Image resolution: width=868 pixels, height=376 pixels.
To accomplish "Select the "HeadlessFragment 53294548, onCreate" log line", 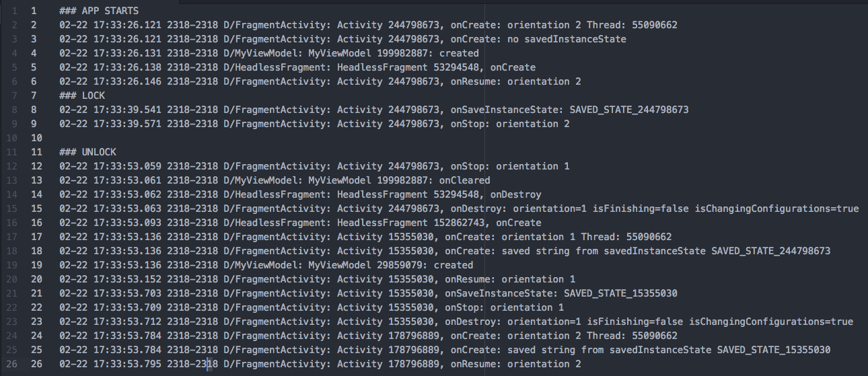I will pyautogui.click(x=436, y=67).
